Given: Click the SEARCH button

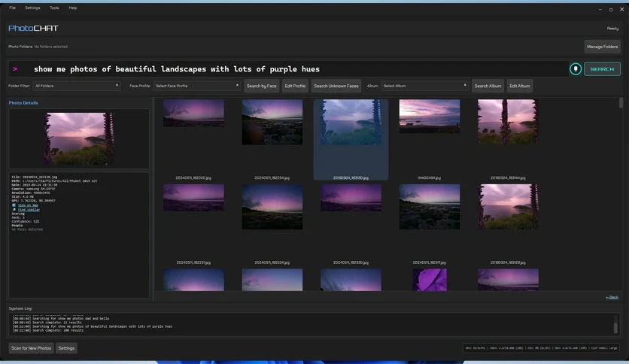Looking at the screenshot, I should [602, 69].
